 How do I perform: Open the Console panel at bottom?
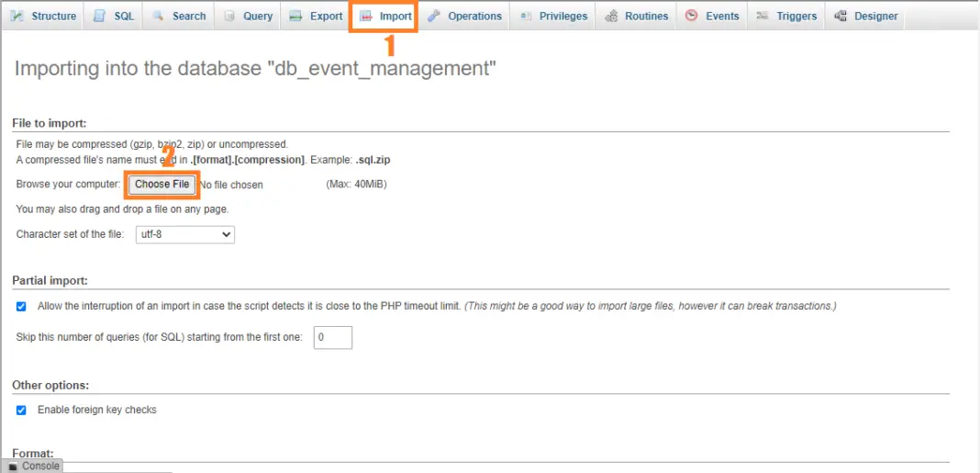click(x=34, y=466)
